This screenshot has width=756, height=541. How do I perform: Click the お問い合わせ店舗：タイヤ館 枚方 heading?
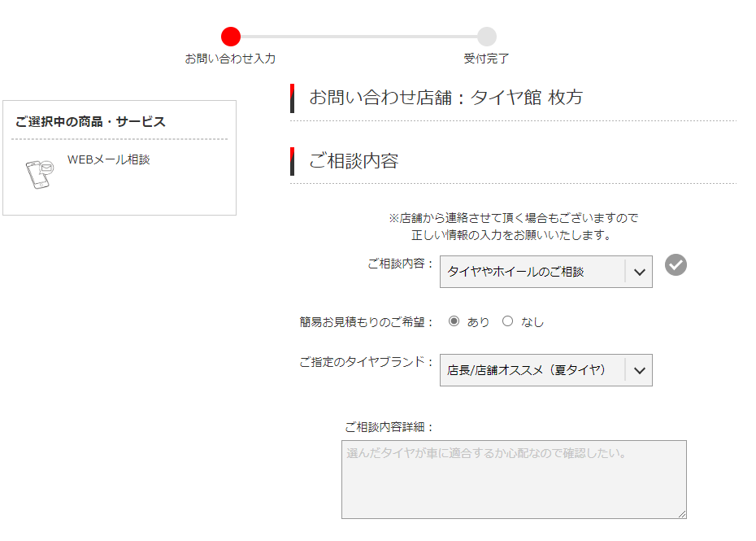click(x=445, y=98)
